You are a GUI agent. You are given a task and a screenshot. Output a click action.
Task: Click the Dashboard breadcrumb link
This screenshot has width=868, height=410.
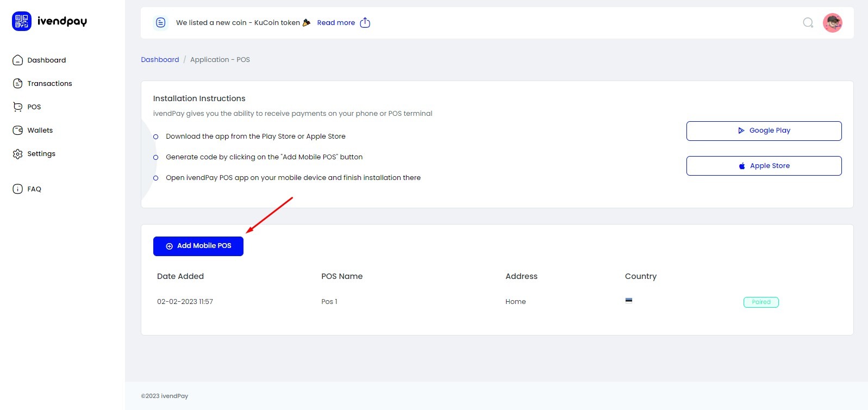pos(160,60)
